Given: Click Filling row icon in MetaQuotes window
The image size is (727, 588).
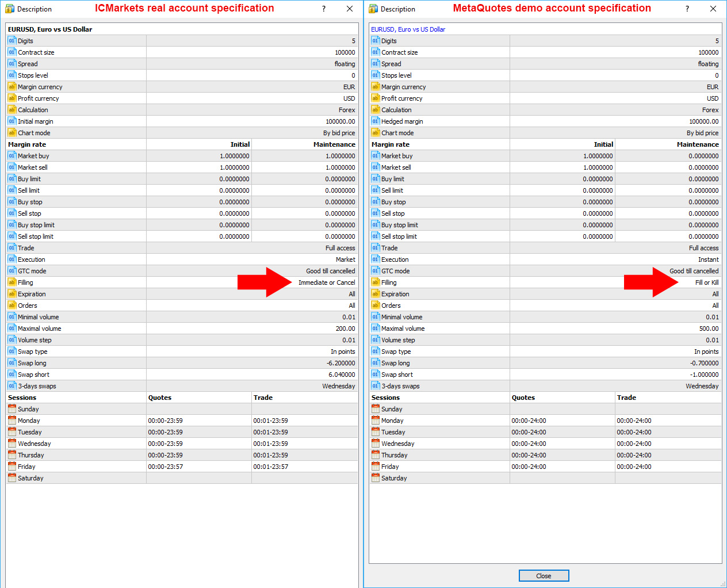Looking at the screenshot, I should click(x=376, y=282).
